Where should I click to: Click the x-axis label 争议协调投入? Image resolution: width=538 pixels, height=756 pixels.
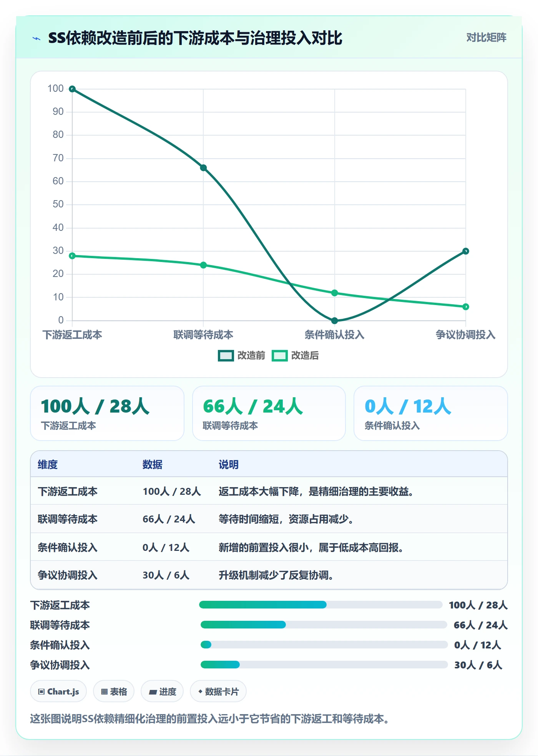pyautogui.click(x=466, y=335)
